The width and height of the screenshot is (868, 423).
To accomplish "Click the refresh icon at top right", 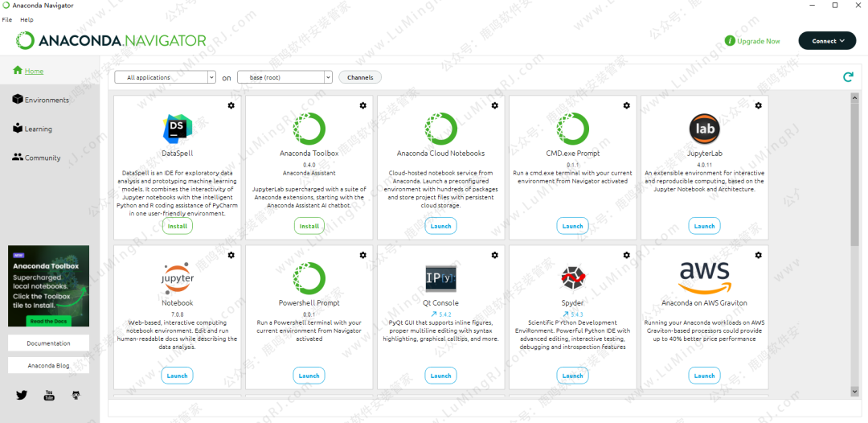I will tap(847, 77).
